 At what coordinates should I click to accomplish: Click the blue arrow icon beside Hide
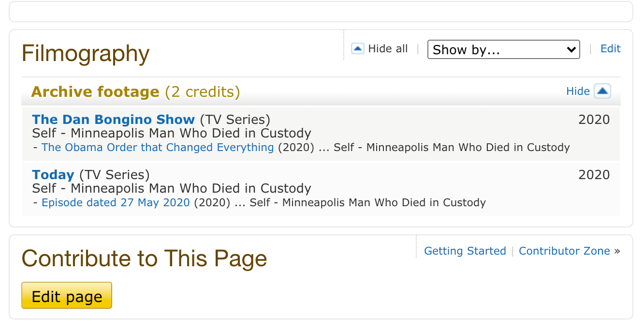[602, 91]
